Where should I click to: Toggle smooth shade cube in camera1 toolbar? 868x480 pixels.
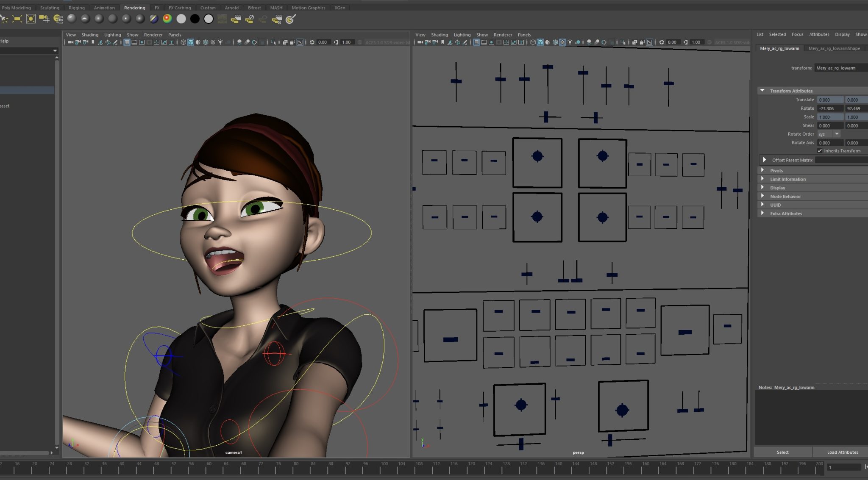[x=191, y=42]
